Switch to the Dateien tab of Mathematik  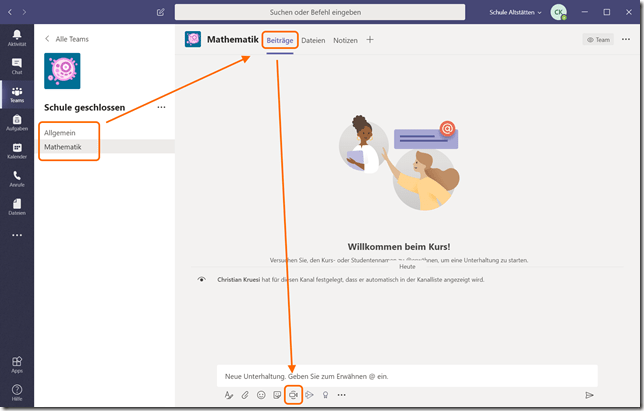(313, 40)
